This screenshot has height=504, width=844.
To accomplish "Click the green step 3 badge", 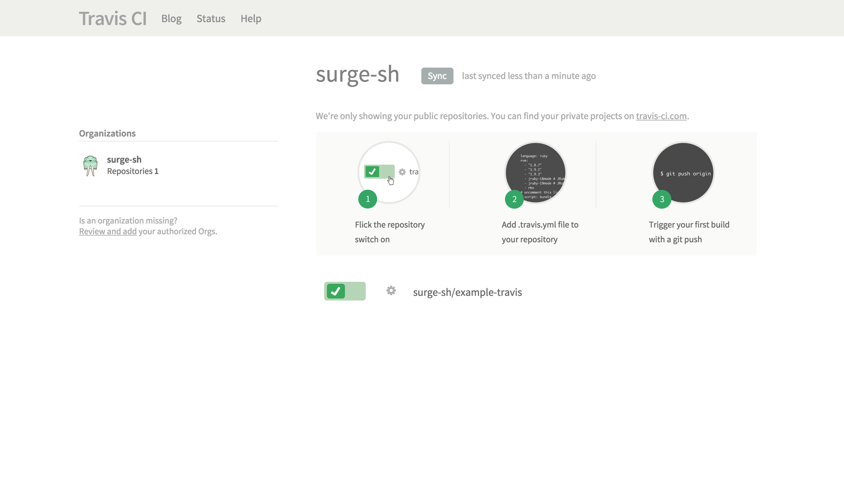I will (661, 199).
